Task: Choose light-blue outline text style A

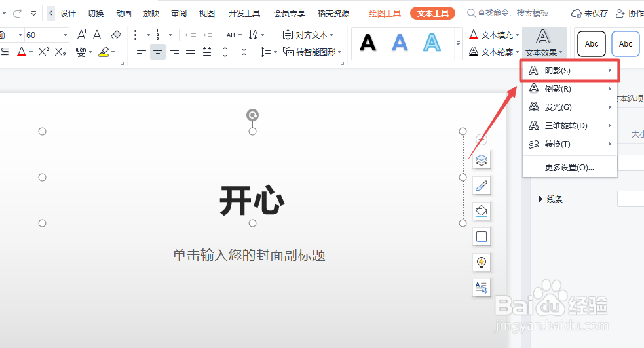Action: click(x=432, y=43)
